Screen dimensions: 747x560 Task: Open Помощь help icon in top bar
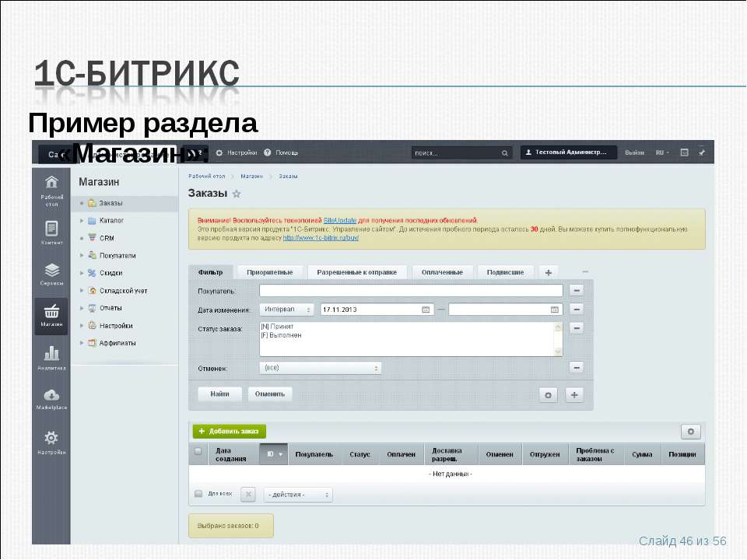[281, 153]
